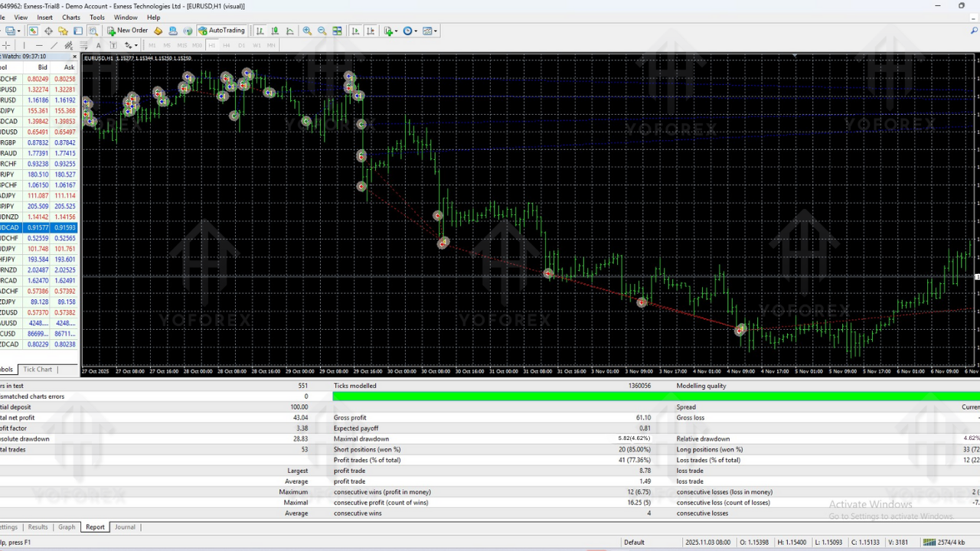This screenshot has width=980, height=551.
Task: Close the Market Watch panel
Action: pos(74,56)
